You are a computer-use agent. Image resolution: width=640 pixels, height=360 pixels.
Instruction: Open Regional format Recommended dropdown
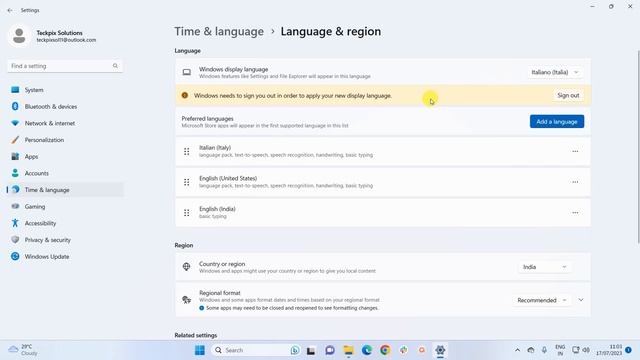(x=542, y=300)
